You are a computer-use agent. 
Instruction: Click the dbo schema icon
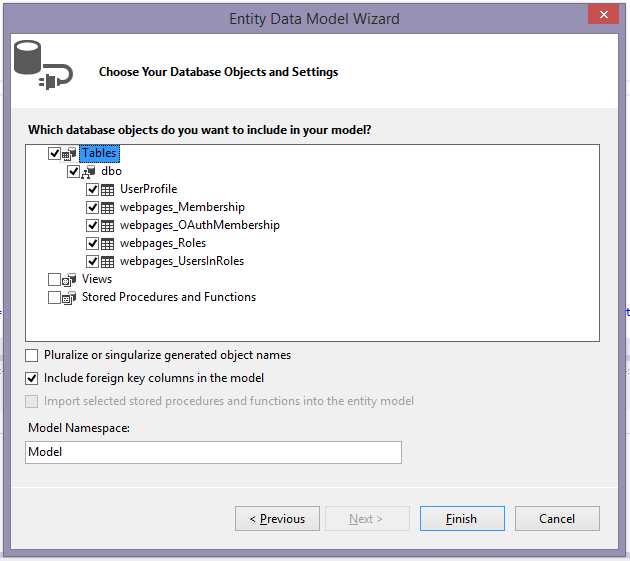88,172
